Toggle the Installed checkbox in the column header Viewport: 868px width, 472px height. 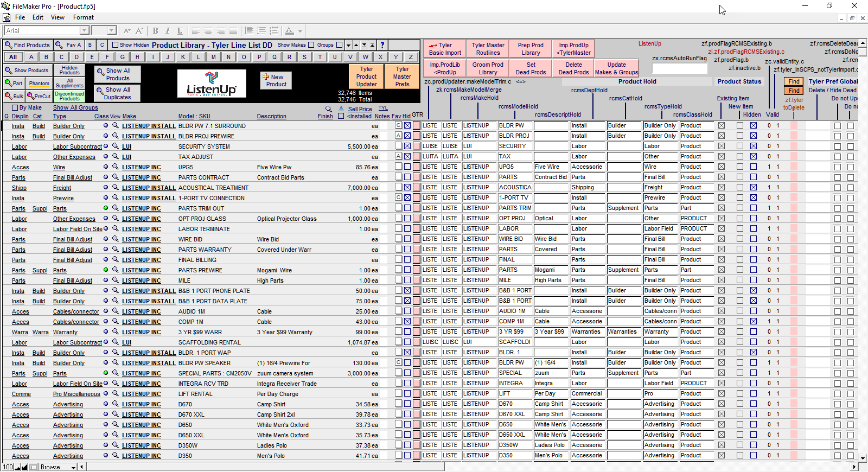pyautogui.click(x=341, y=116)
